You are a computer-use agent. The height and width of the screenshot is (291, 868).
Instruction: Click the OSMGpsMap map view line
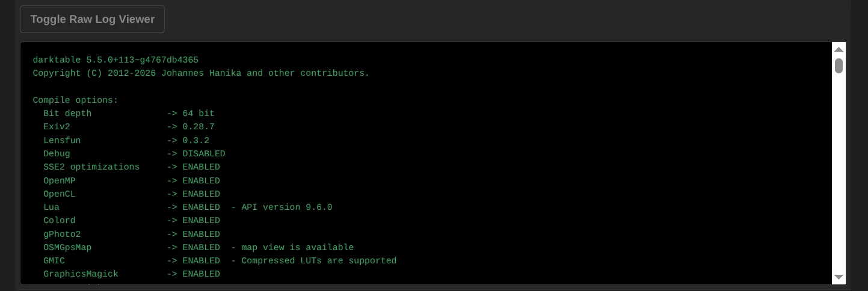(x=199, y=248)
